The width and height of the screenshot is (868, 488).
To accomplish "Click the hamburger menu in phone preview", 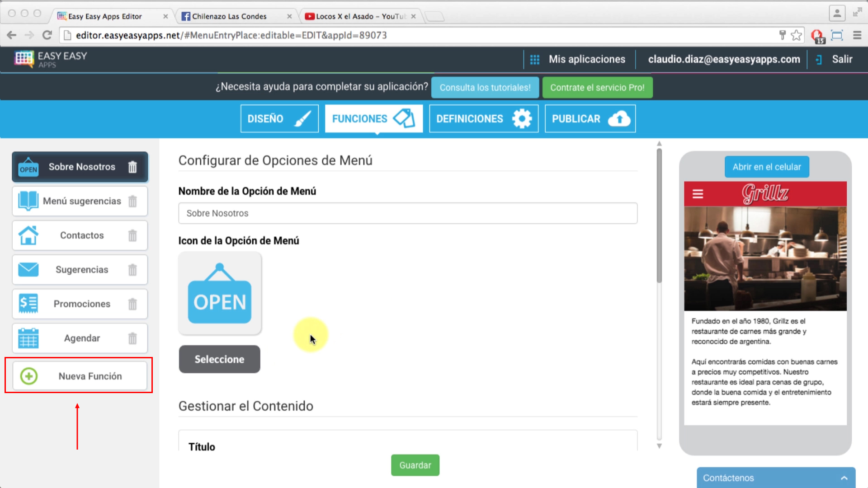I will 698,194.
